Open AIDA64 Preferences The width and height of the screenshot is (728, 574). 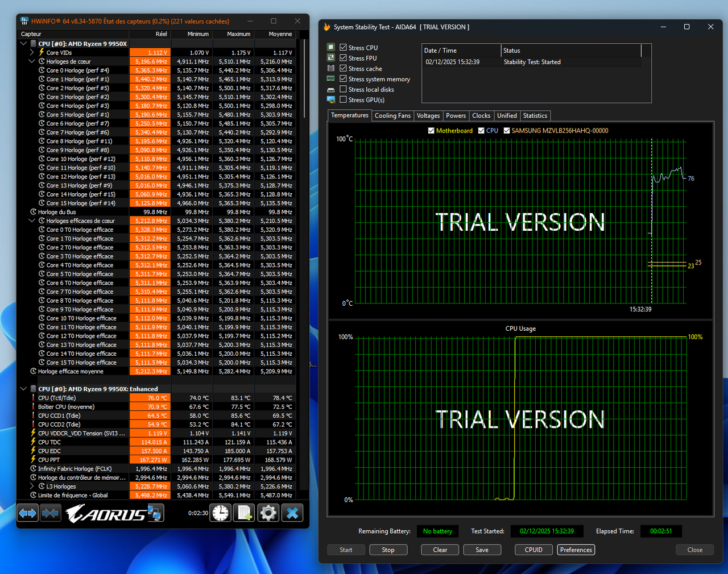[576, 550]
